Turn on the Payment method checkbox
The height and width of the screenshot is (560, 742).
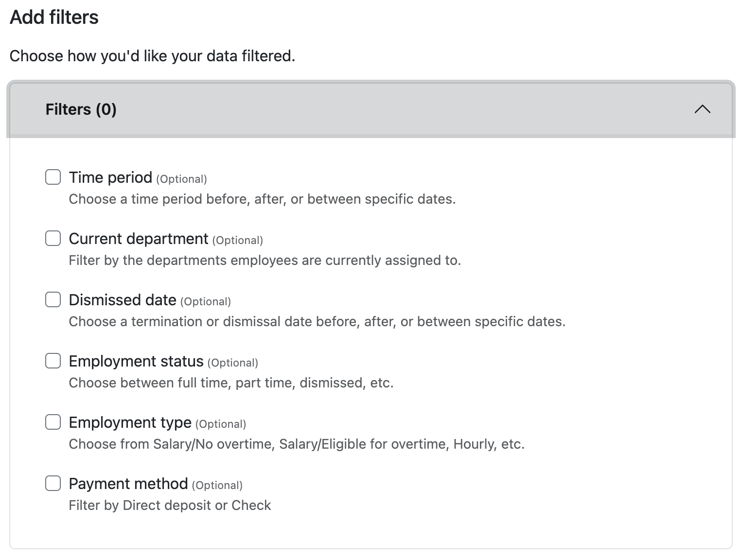click(x=53, y=483)
